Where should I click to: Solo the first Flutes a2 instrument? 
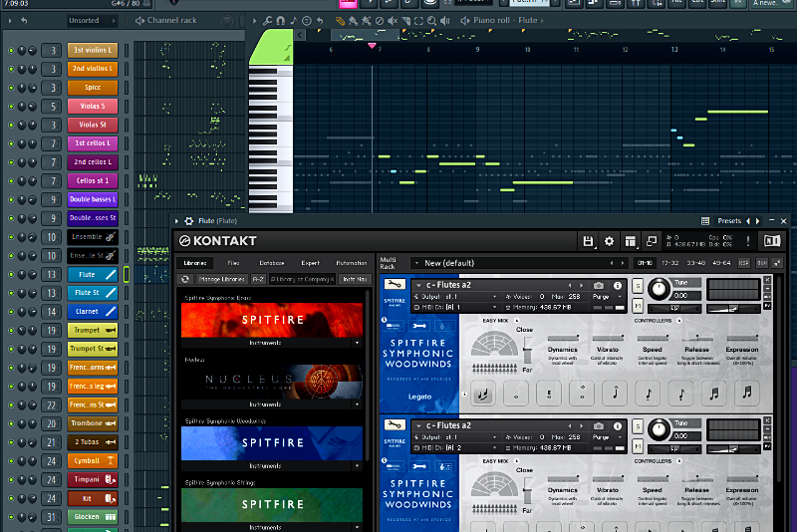(x=638, y=286)
